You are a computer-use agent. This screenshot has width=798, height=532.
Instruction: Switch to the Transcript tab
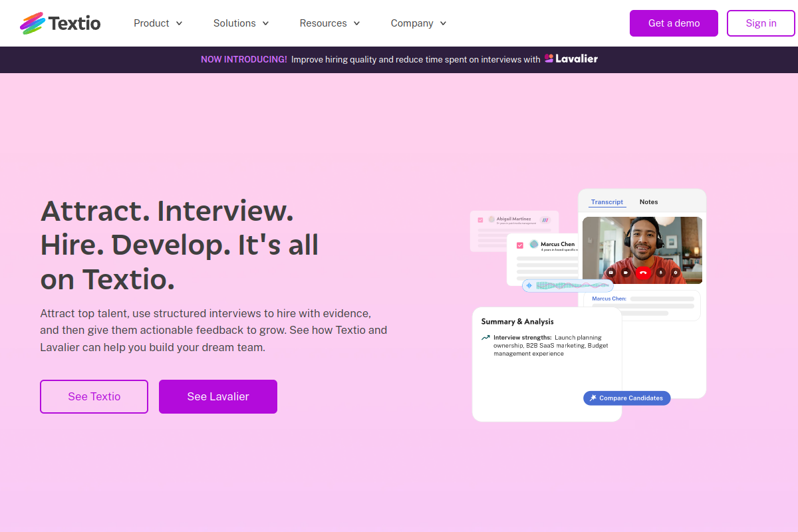pos(607,202)
